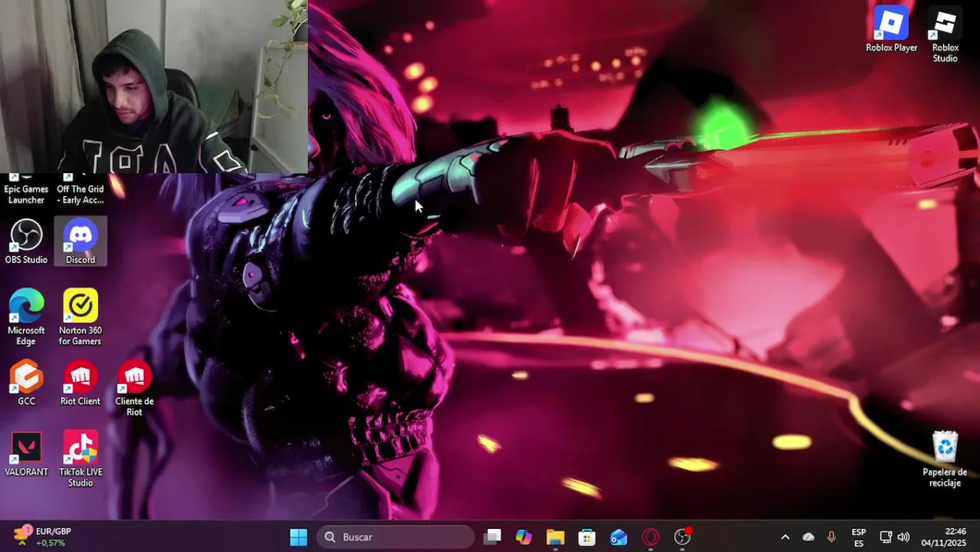
Task: Open the Roblox Studio desktop shortcut
Action: click(x=945, y=35)
